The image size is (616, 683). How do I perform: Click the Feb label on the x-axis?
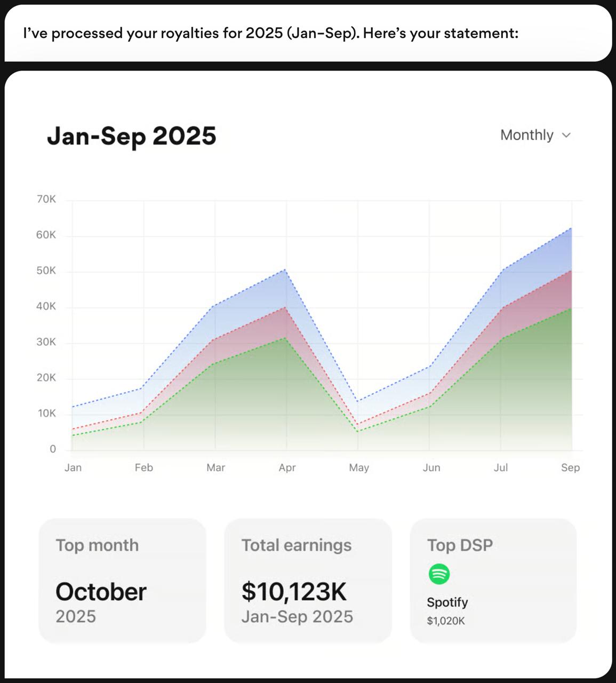click(x=144, y=467)
